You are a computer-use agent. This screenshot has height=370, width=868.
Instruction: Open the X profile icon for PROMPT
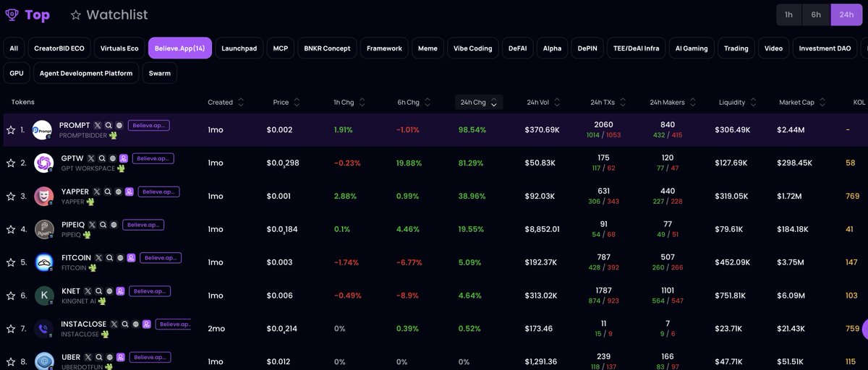pos(98,125)
